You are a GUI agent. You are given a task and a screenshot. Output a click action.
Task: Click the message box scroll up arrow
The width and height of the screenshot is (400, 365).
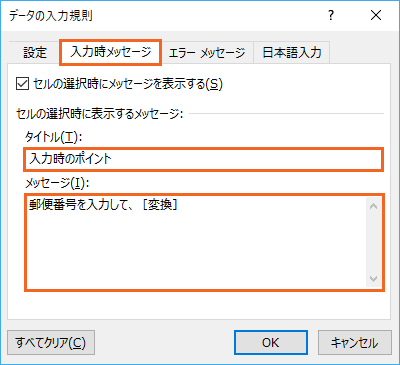coord(373,206)
